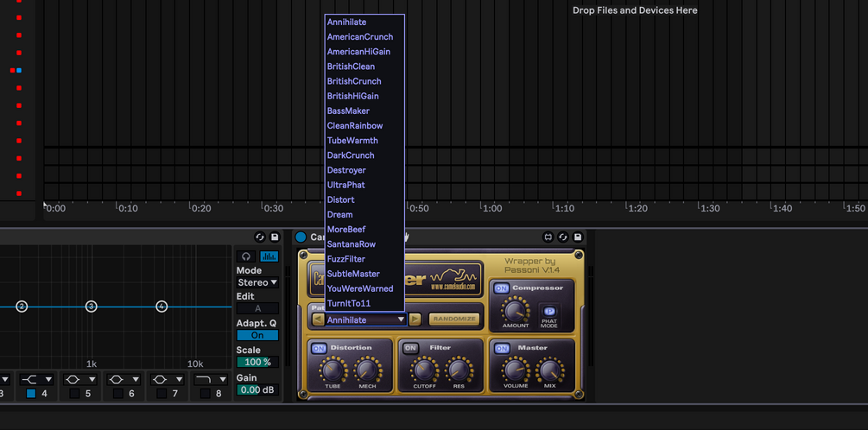Click the Annihilate patch dropdown box
The width and height of the screenshot is (868, 430).
tap(366, 319)
